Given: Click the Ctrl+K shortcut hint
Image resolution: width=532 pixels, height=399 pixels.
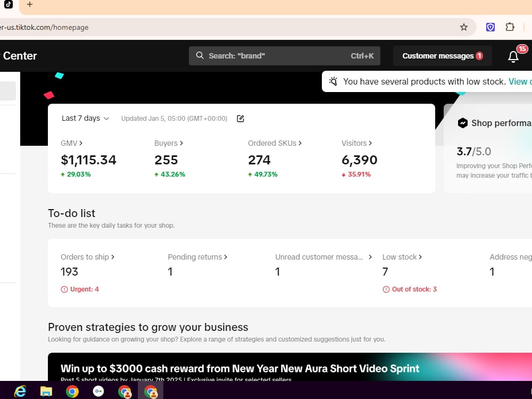Looking at the screenshot, I should click(362, 56).
